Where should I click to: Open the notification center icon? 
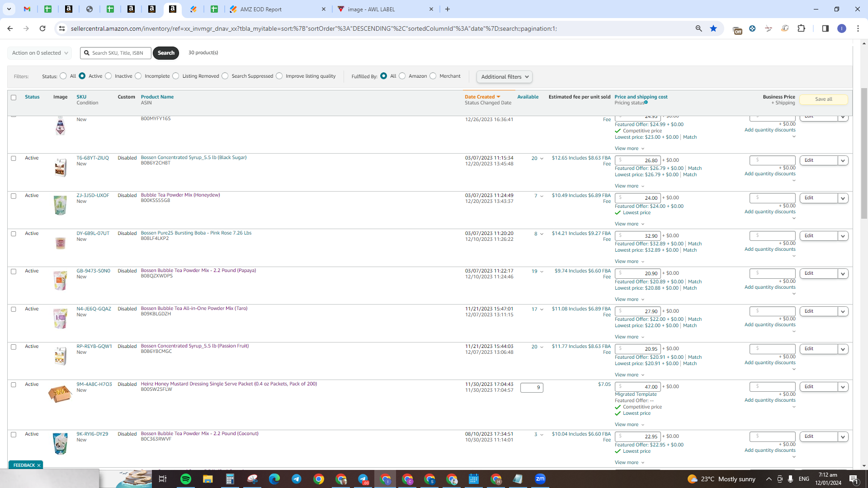[854, 479]
